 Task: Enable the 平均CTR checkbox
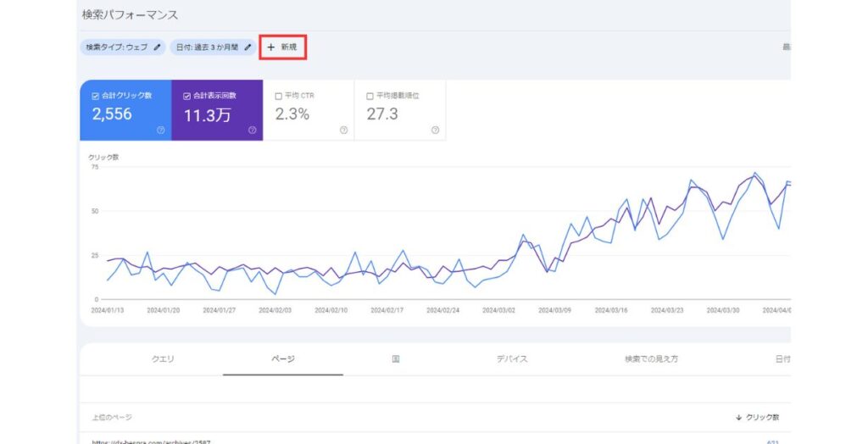(278, 96)
